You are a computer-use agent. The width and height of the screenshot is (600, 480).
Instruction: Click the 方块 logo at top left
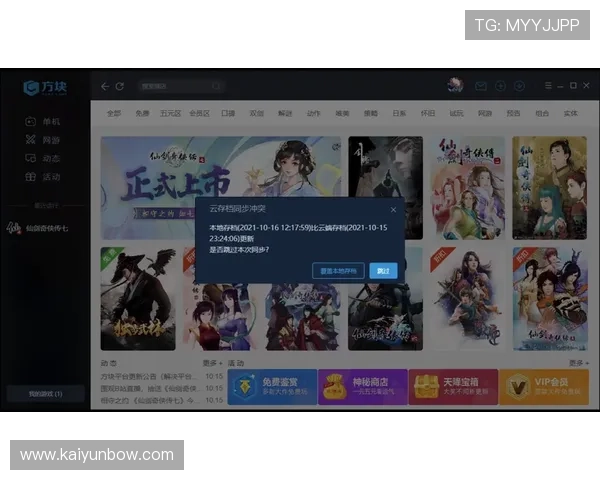point(44,88)
